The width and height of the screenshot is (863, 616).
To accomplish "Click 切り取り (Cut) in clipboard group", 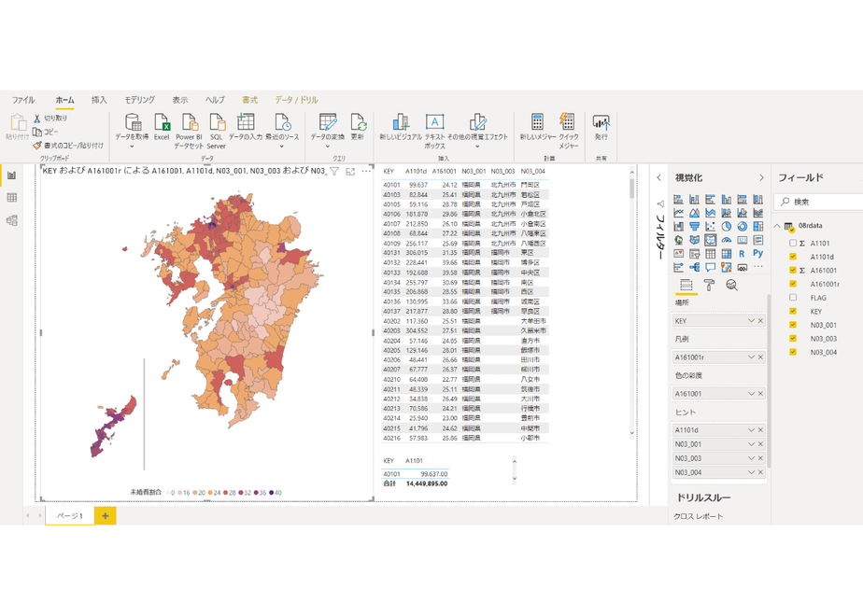I will point(50,119).
